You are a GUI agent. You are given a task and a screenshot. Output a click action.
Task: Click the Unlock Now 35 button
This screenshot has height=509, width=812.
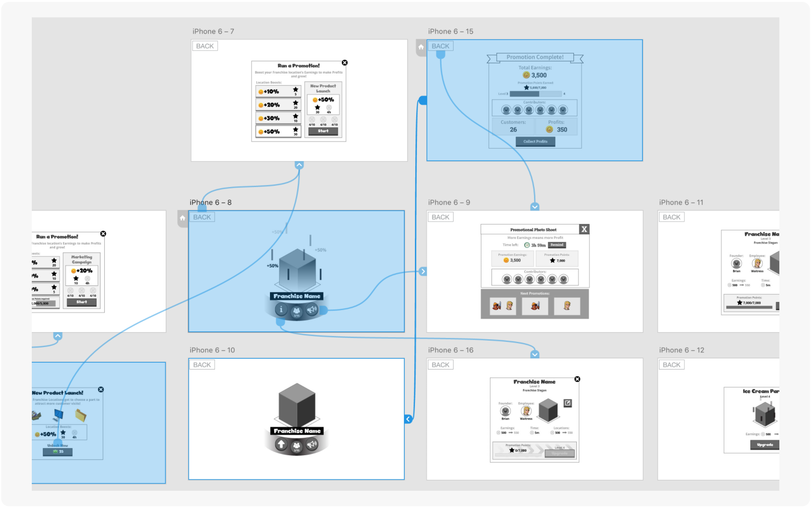(x=58, y=451)
